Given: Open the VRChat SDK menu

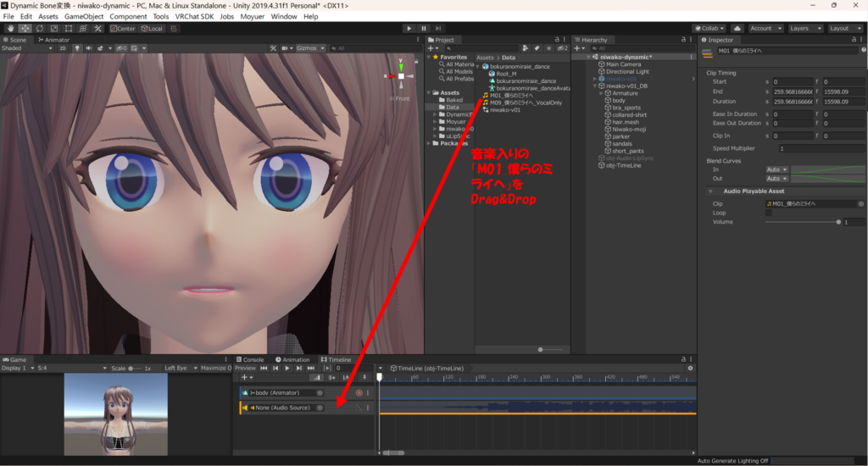Looking at the screenshot, I should tap(195, 16).
